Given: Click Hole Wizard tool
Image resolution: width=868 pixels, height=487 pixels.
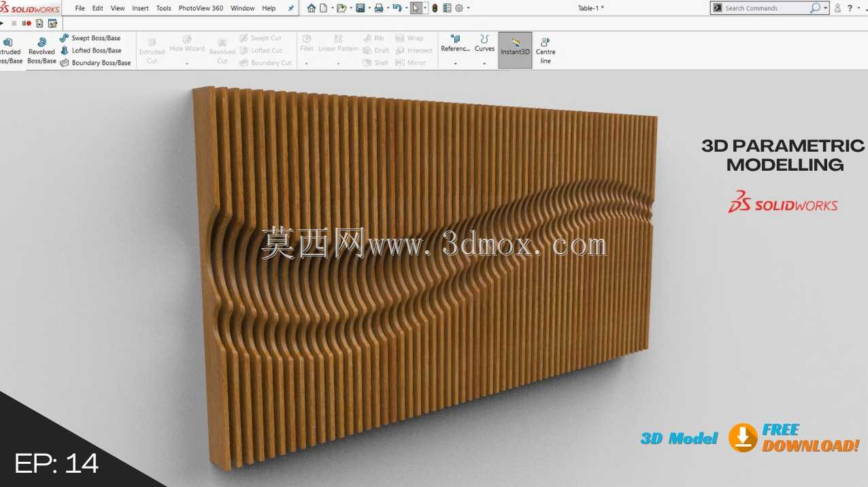Looking at the screenshot, I should (x=187, y=44).
